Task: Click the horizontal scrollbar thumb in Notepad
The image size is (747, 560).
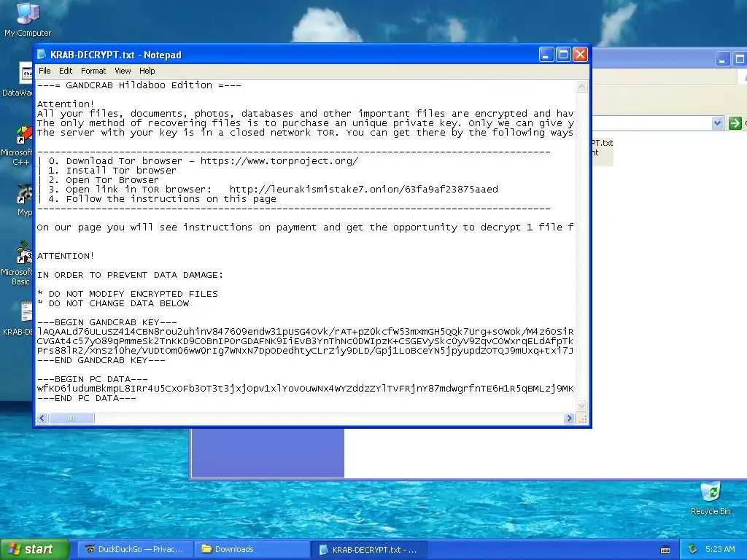Action: tap(72, 418)
